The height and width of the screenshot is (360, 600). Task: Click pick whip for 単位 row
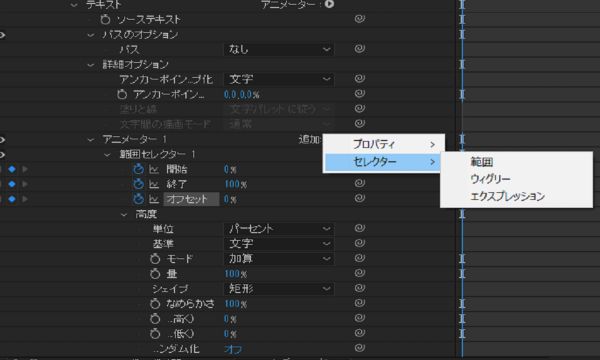pyautogui.click(x=359, y=228)
